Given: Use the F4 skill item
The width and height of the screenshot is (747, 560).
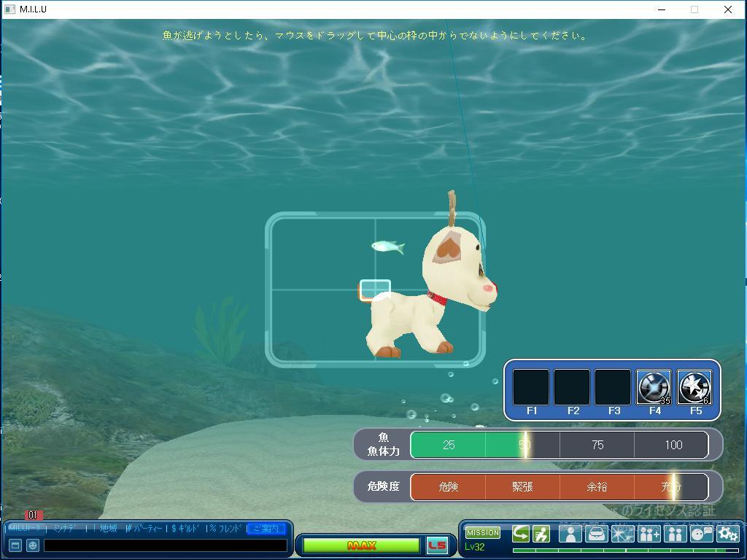Looking at the screenshot, I should pos(654,387).
